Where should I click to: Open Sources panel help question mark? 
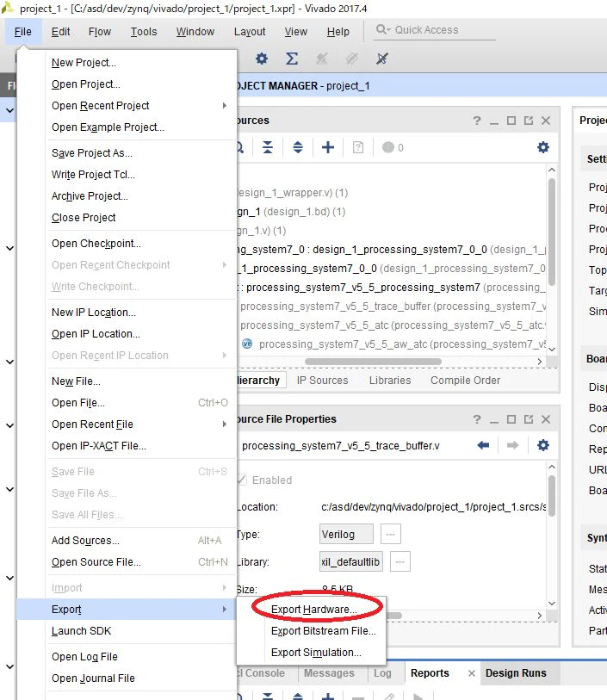(x=477, y=121)
